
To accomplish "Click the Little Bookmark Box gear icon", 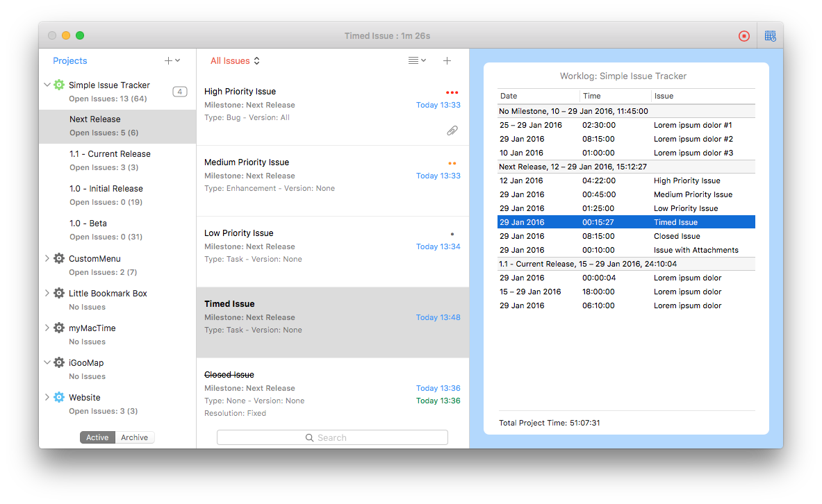I will pos(59,293).
